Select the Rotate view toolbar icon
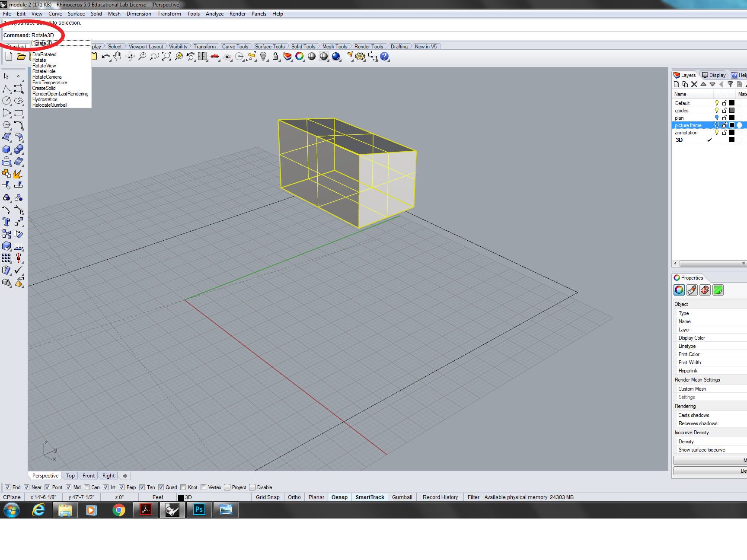 [130, 56]
